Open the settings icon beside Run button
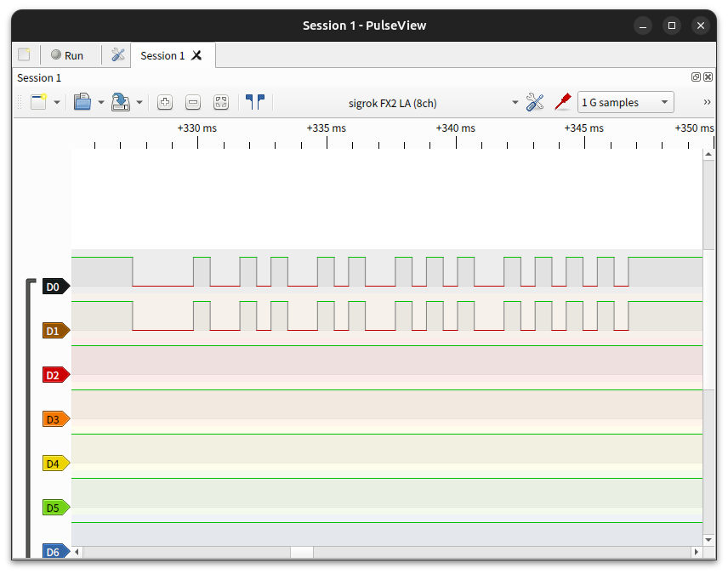This screenshot has width=728, height=574. tap(118, 55)
